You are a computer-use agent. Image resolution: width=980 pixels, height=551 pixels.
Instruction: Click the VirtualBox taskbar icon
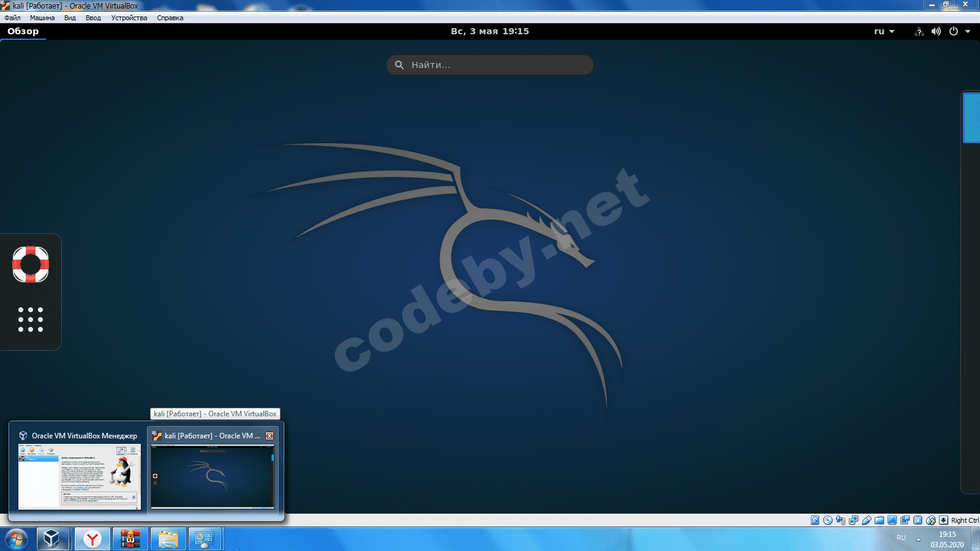(53, 539)
